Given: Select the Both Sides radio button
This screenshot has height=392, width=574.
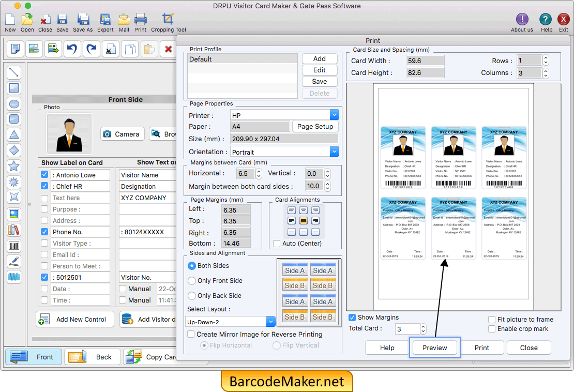Looking at the screenshot, I should click(192, 266).
